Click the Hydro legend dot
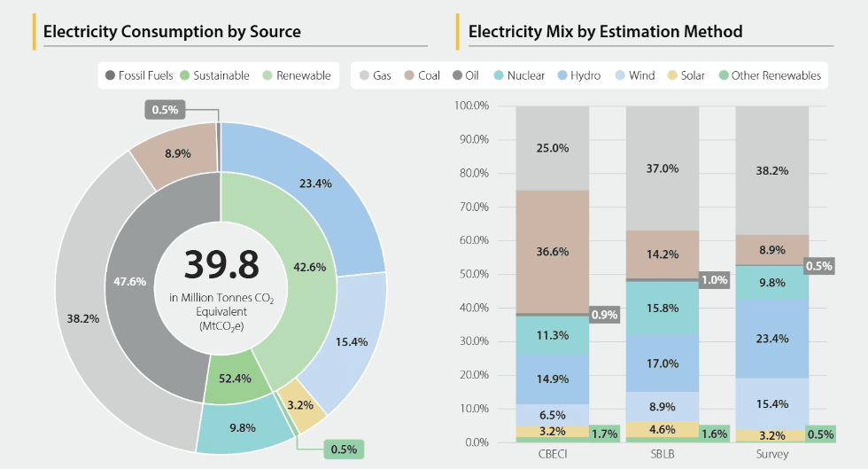The height and width of the screenshot is (469, 868). coord(562,75)
